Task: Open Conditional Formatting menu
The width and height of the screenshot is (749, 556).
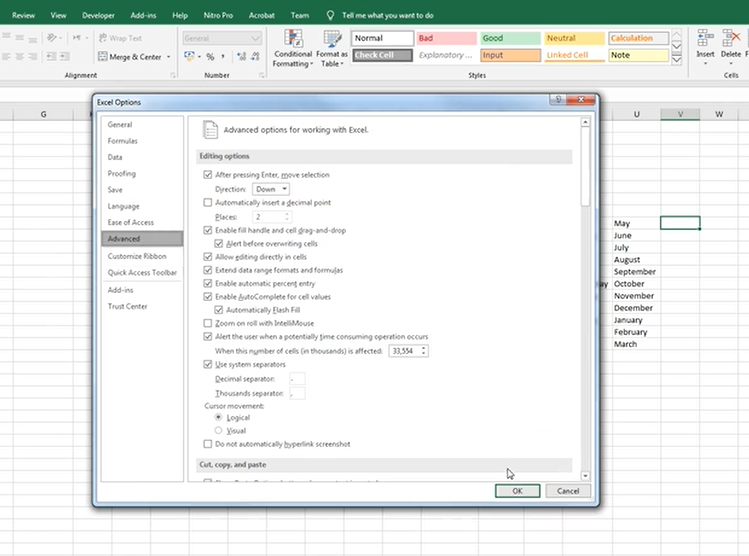Action: coord(293,48)
